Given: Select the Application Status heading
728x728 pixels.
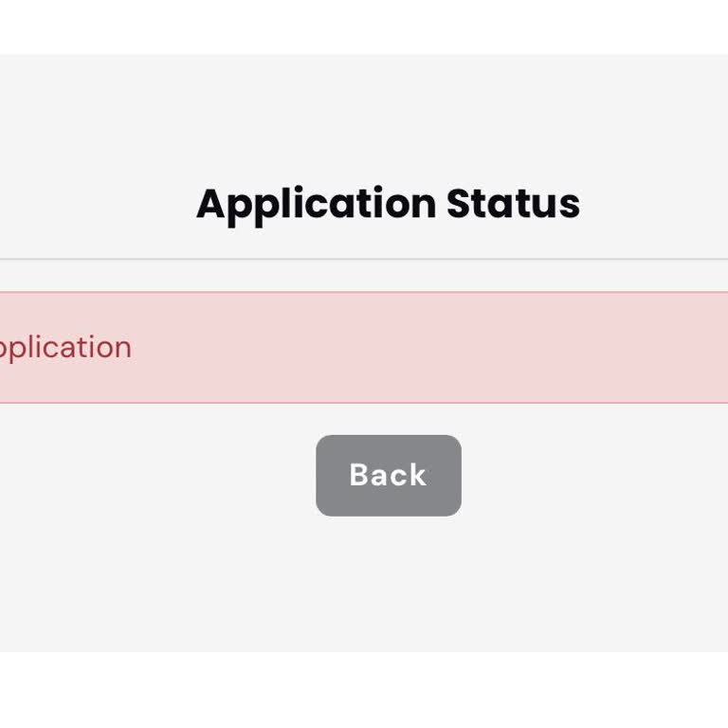Looking at the screenshot, I should [x=388, y=205].
